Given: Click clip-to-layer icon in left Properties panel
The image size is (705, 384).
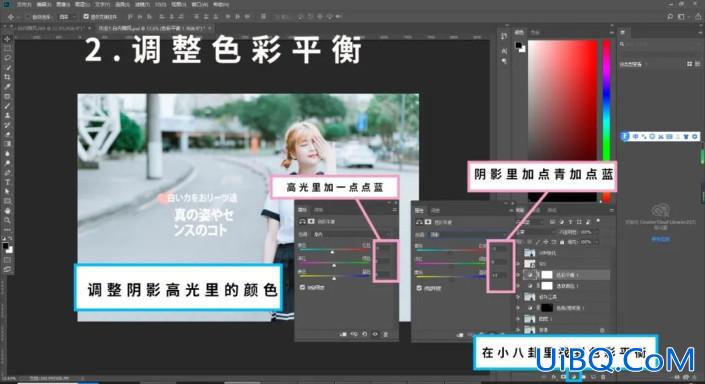Looking at the screenshot, I should (344, 334).
